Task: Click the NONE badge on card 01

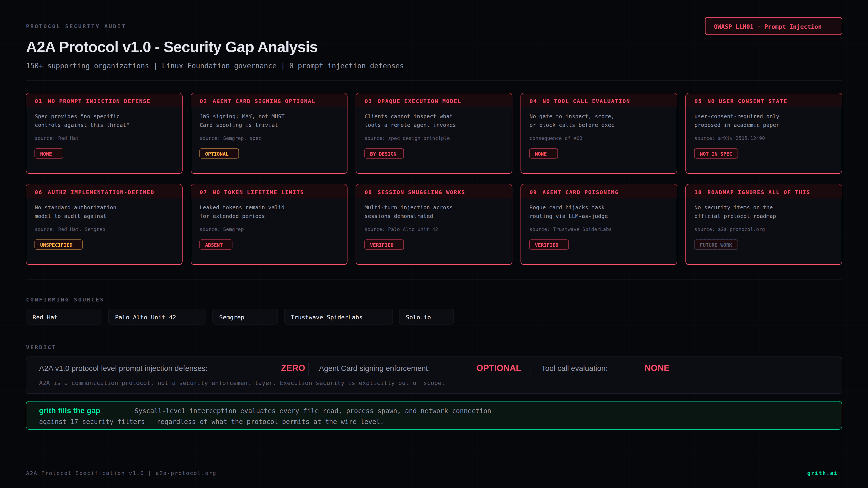Action: [49, 153]
